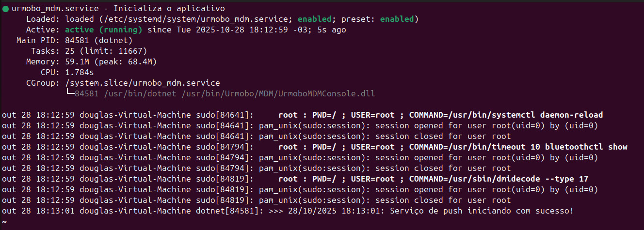Click the UrmoboMDMConsole.dll path
This screenshot has width=644, height=230.
(278, 94)
